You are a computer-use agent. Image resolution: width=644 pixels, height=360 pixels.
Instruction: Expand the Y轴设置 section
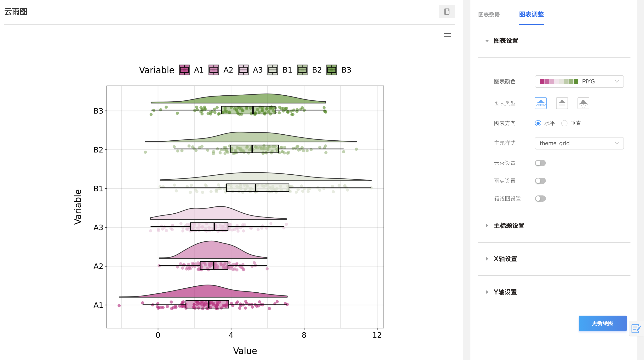click(505, 292)
